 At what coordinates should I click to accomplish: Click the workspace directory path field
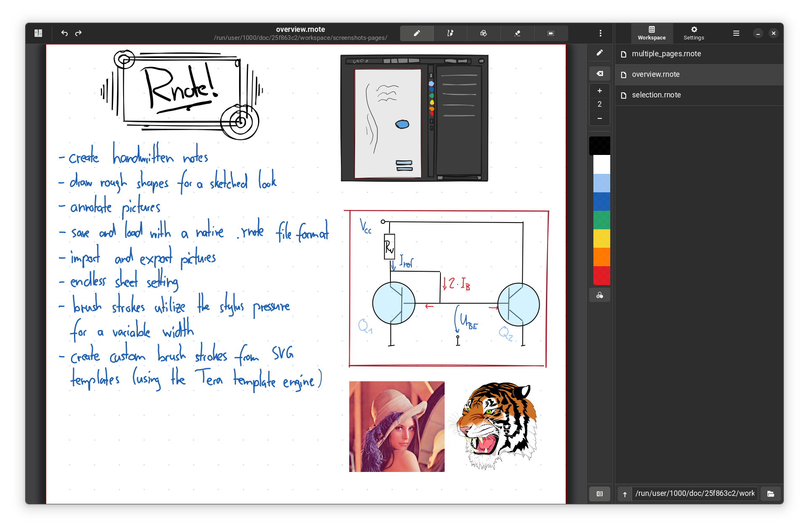point(694,493)
